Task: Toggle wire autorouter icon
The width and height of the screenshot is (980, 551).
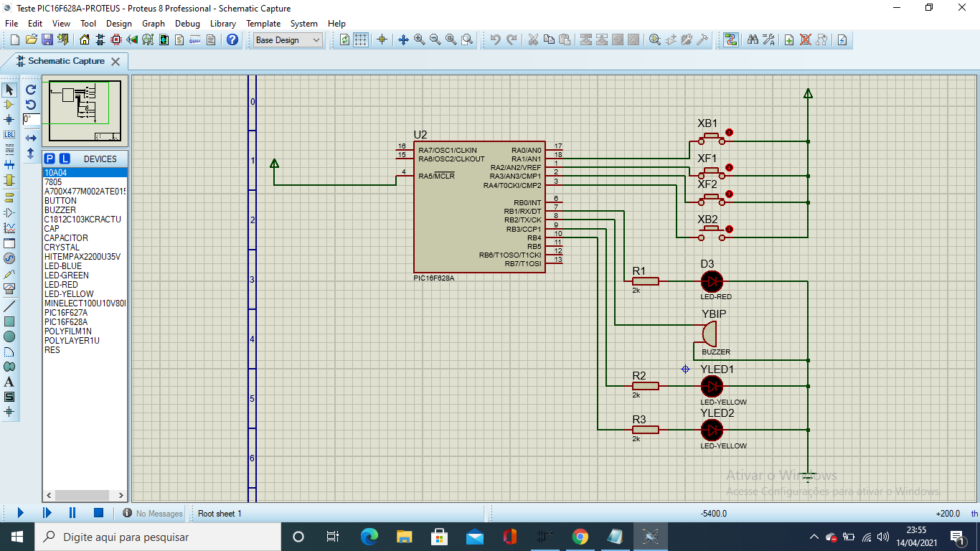Action: [730, 39]
